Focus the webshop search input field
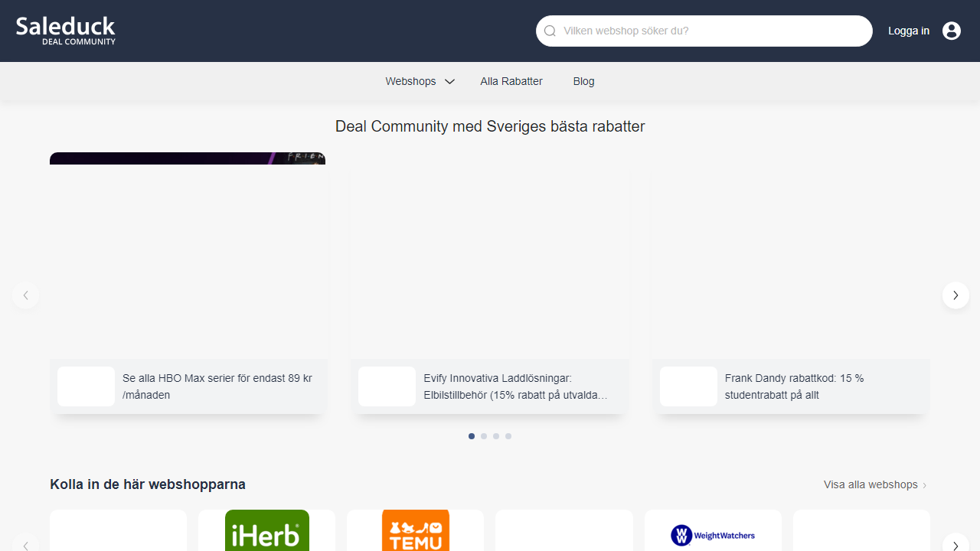The height and width of the screenshot is (551, 980). (x=712, y=31)
